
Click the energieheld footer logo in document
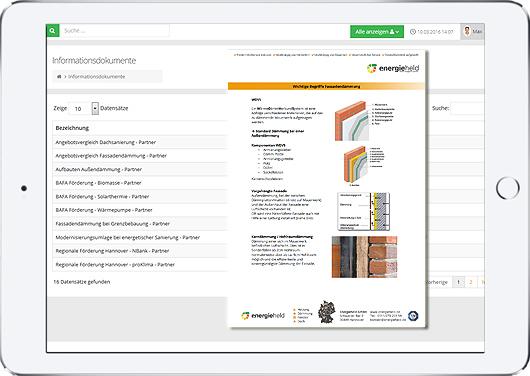coord(263,316)
